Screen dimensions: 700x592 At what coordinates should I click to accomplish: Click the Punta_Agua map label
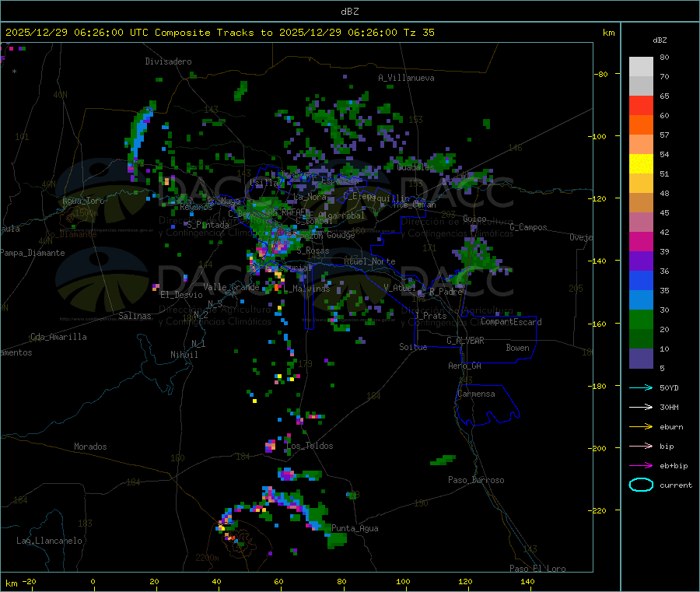pos(355,528)
